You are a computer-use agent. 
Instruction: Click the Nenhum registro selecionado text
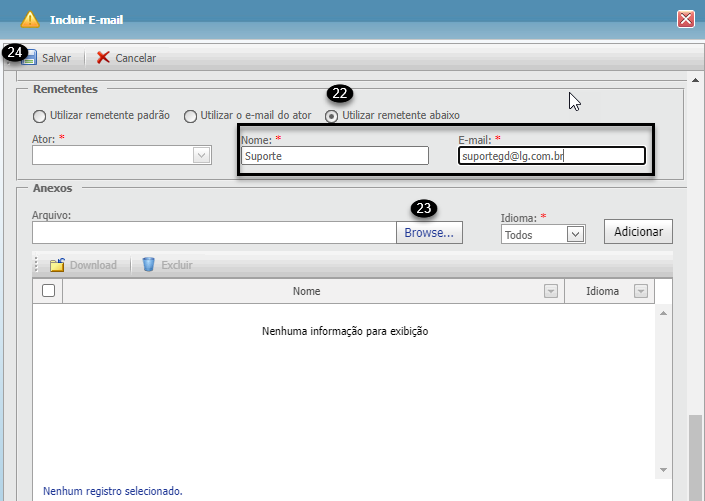pos(113,491)
